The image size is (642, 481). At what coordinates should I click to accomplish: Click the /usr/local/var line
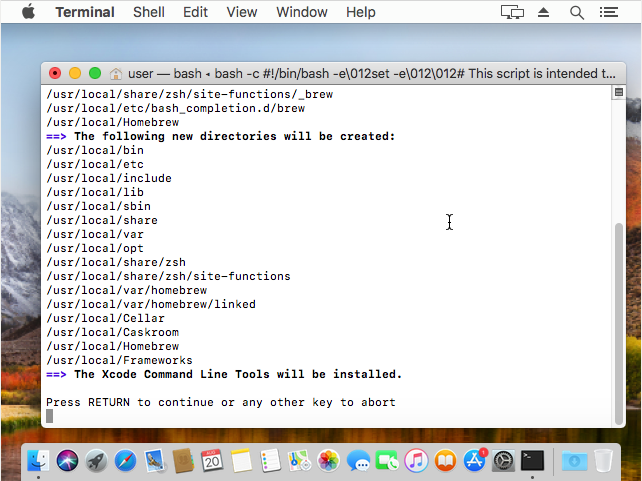coord(95,234)
